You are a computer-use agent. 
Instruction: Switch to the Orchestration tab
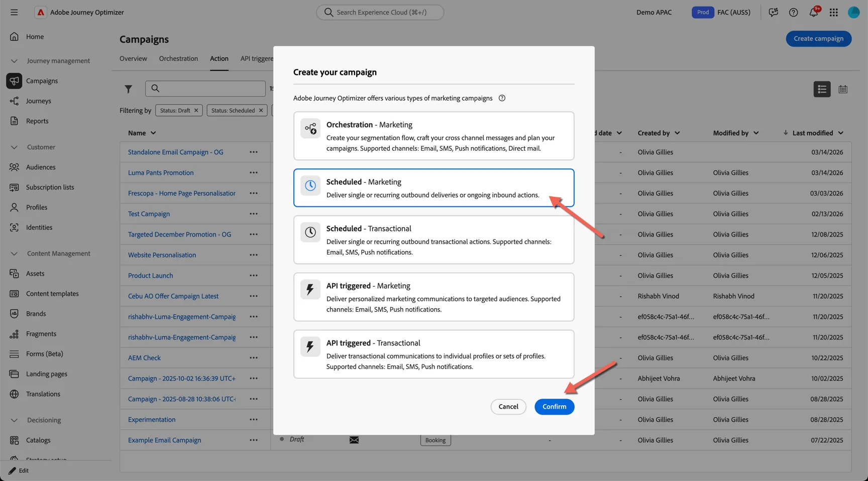[178, 59]
